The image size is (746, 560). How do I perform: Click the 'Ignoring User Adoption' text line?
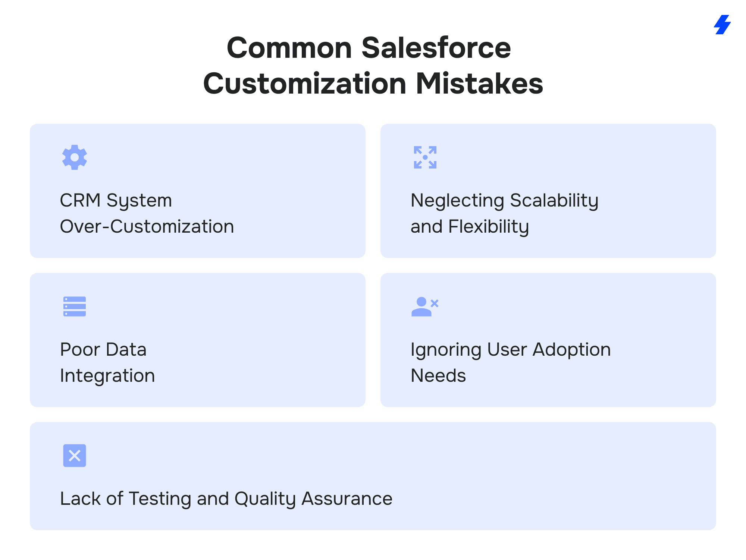[x=511, y=350]
